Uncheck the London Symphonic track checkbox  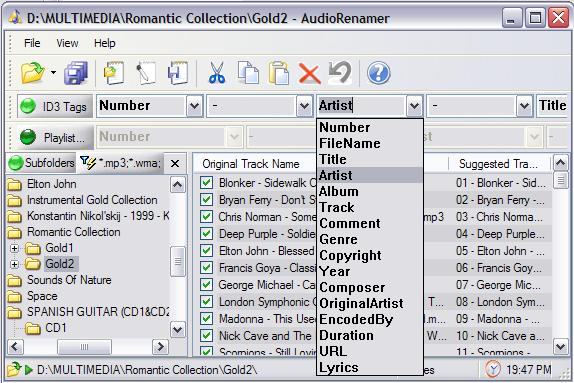[x=206, y=302]
